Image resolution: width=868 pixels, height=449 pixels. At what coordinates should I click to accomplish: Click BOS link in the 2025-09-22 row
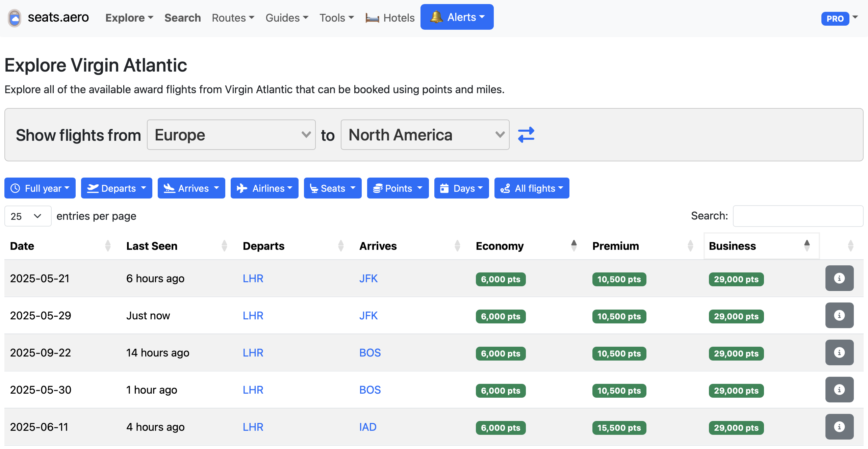point(370,352)
